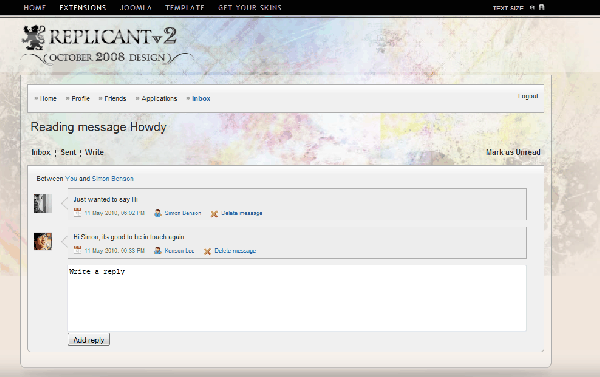The width and height of the screenshot is (600, 377).
Task: Click the user icon beside Simon Benson
Action: 158,213
